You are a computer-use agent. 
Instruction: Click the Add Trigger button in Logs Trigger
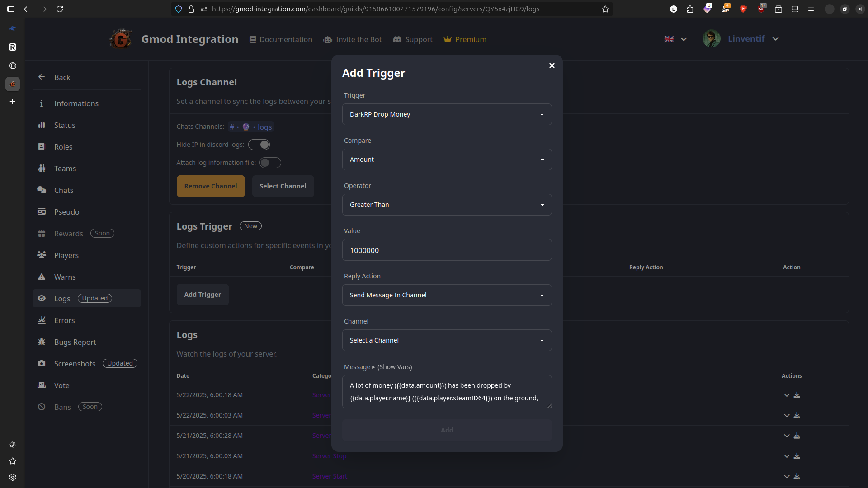tap(203, 295)
